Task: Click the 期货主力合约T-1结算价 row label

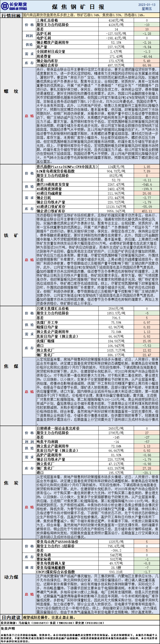Action: point(55,546)
